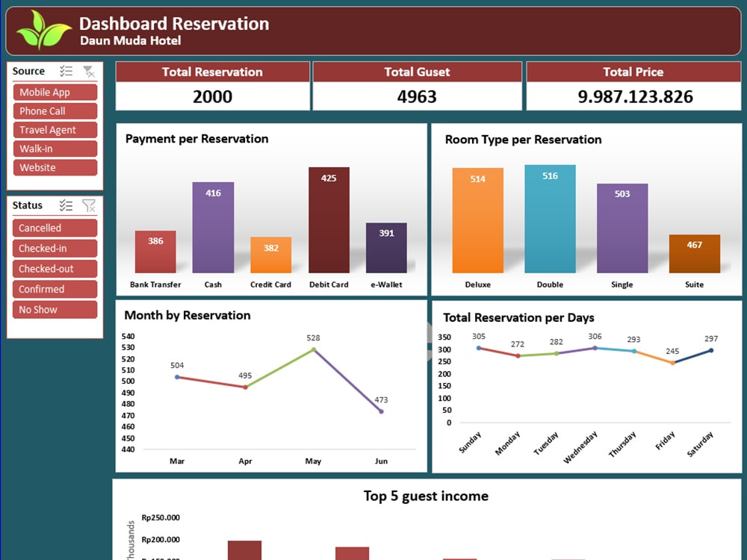Viewport: 747px width, 560px height.
Task: Filter by Checked-in status
Action: (55, 249)
